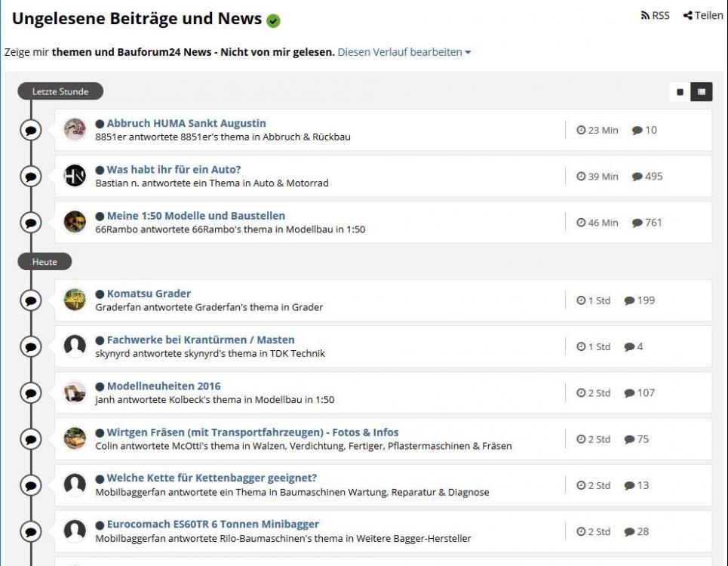Click timeline bubble beside Wirtgen Fräsen entry

pyautogui.click(x=31, y=439)
